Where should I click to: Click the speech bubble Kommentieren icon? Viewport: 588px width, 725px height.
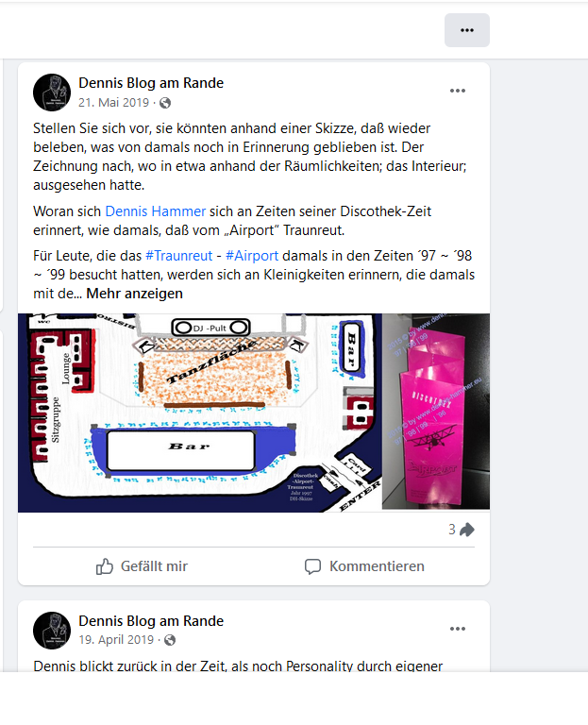pos(312,566)
